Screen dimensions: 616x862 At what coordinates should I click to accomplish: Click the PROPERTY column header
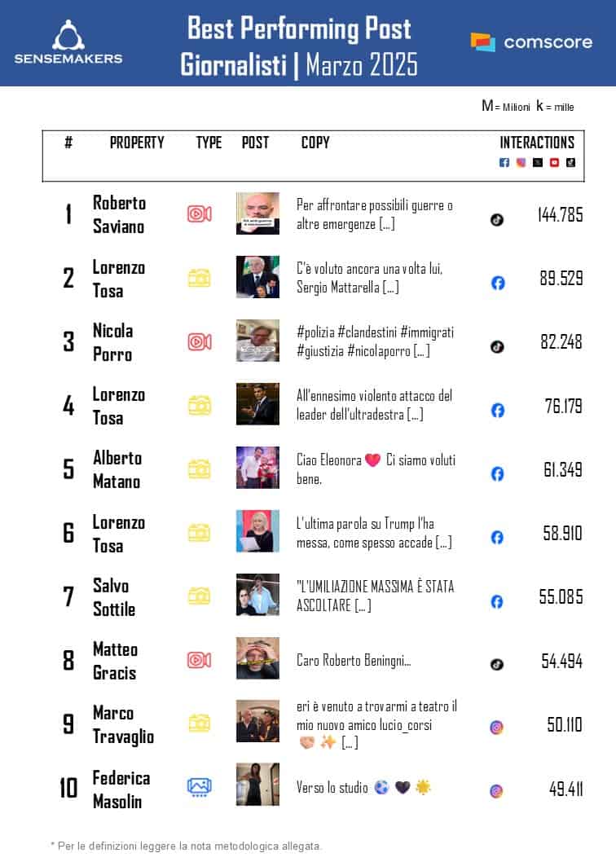[137, 143]
